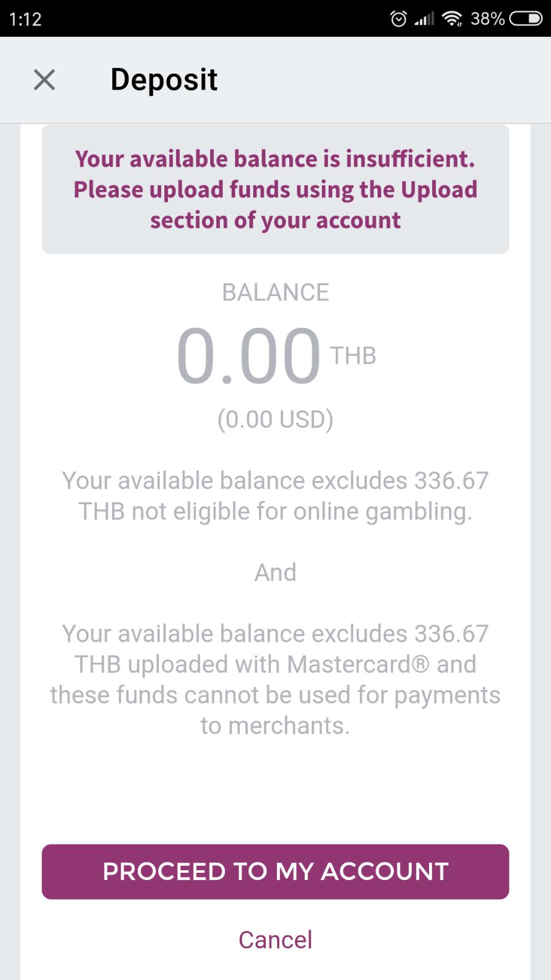
Task: Tap the 1:12 clock in status bar
Action: coord(26,19)
